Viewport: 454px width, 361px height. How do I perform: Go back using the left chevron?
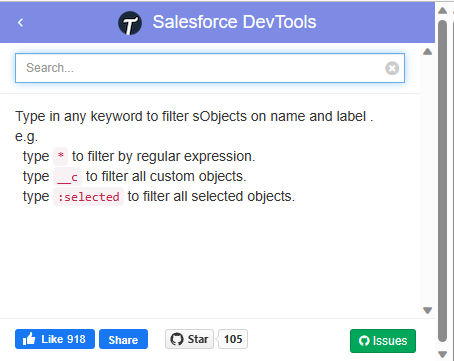pos(20,22)
